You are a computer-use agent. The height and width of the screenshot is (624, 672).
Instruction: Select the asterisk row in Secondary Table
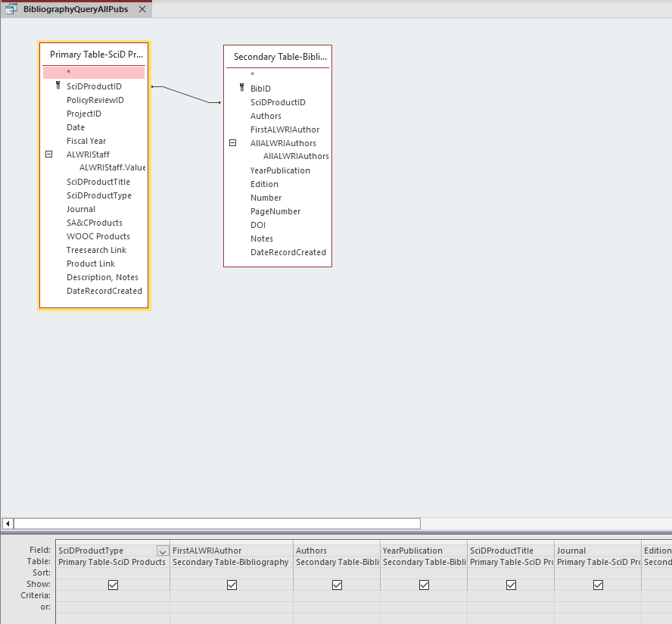coord(278,75)
